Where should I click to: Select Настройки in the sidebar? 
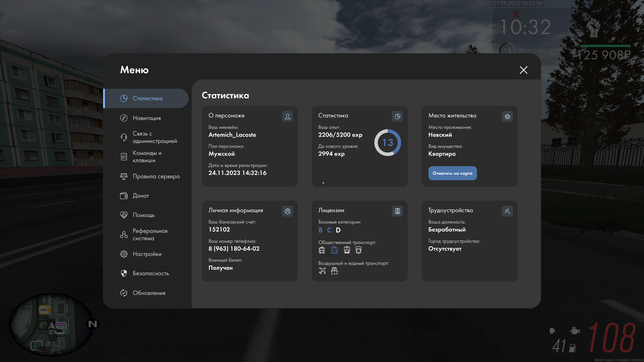click(x=147, y=254)
